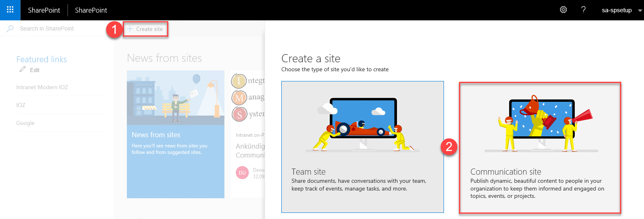644x219 pixels.
Task: Click the plus icon beside Create site
Action: 130,29
